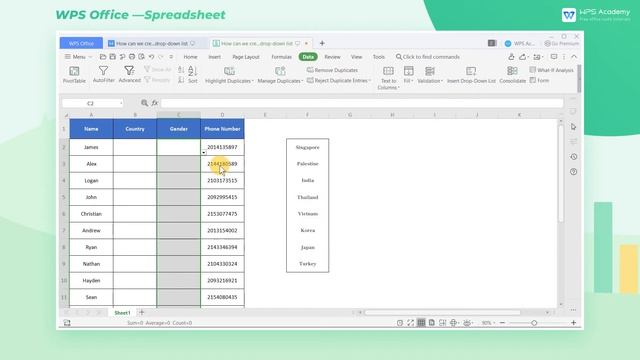Switch to Page Layout view in status bar

click(432, 323)
